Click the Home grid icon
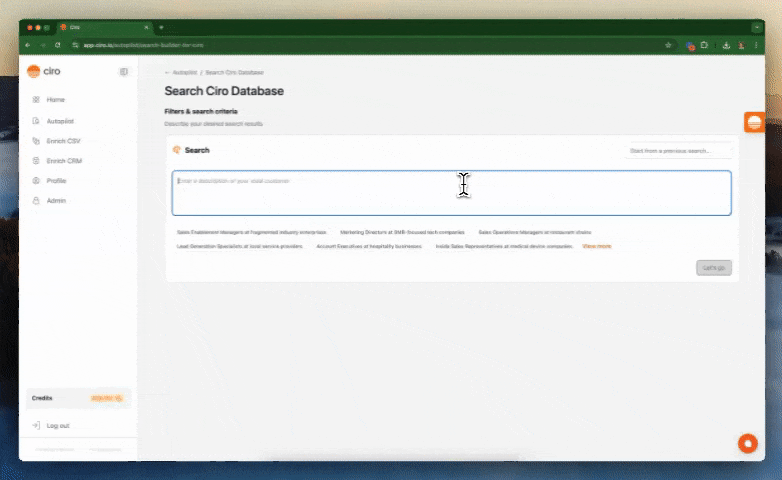The height and width of the screenshot is (480, 782). [36, 100]
